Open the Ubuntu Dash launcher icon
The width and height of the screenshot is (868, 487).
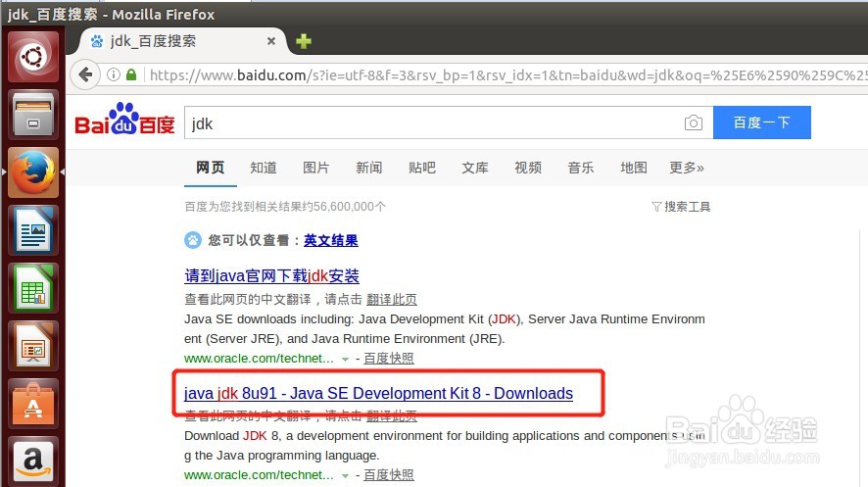point(33,57)
